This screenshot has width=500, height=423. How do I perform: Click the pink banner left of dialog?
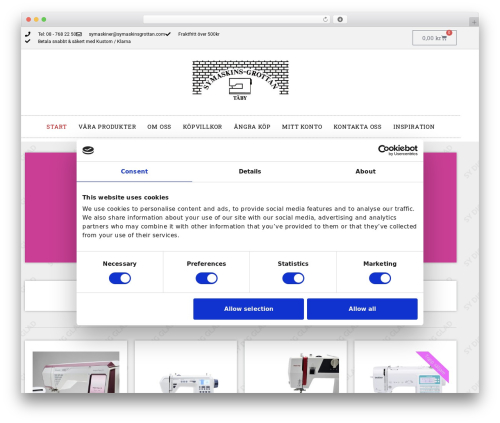coord(51,207)
